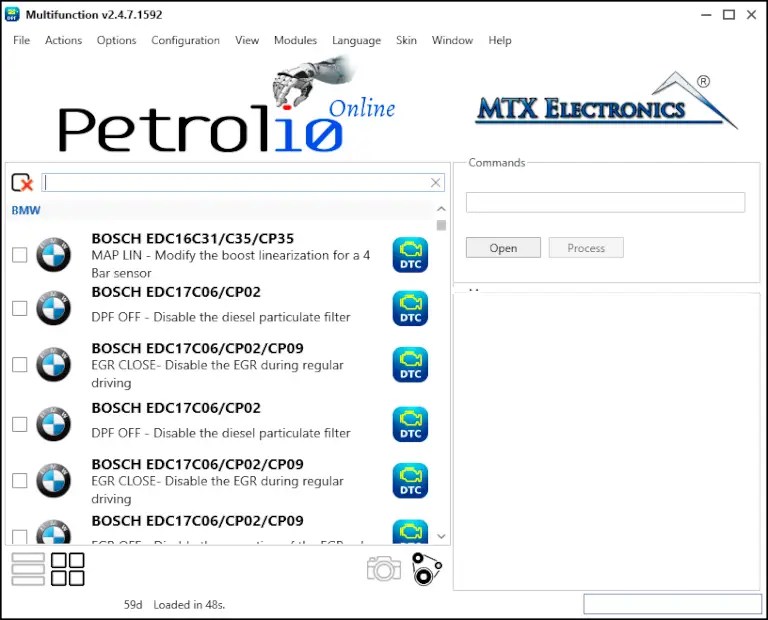768x620 pixels.
Task: Click the '59d' status bar entry
Action: click(133, 605)
